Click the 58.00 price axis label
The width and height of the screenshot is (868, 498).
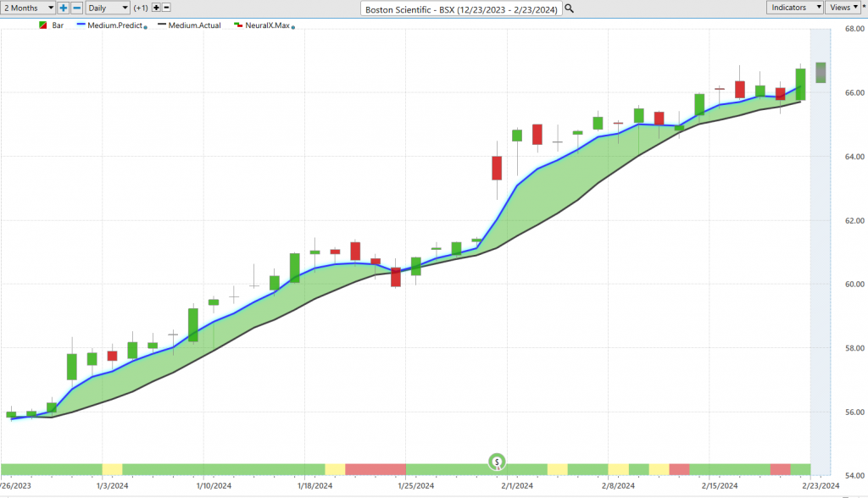(x=854, y=348)
